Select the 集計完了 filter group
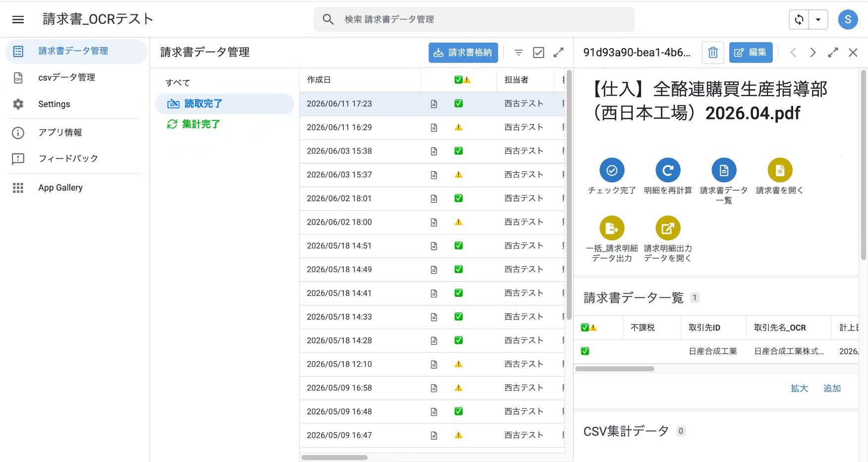 pos(194,124)
